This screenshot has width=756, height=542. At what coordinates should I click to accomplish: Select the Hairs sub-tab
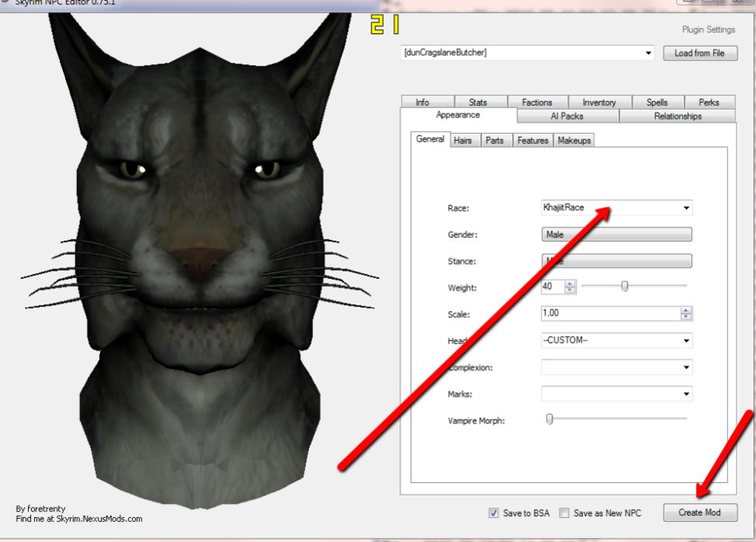(x=465, y=140)
